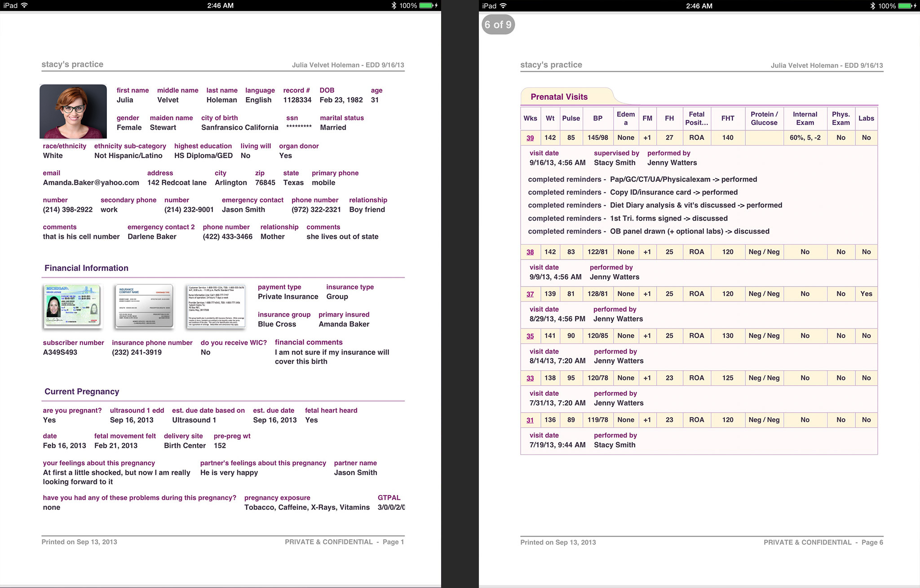The width and height of the screenshot is (920, 588).
Task: Open the week 37 prenatal visit link
Action: (530, 294)
